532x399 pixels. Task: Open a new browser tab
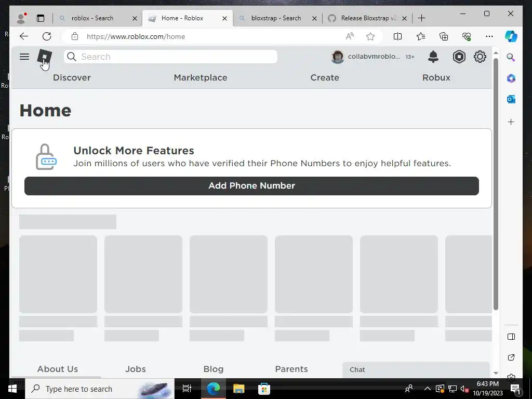click(422, 18)
